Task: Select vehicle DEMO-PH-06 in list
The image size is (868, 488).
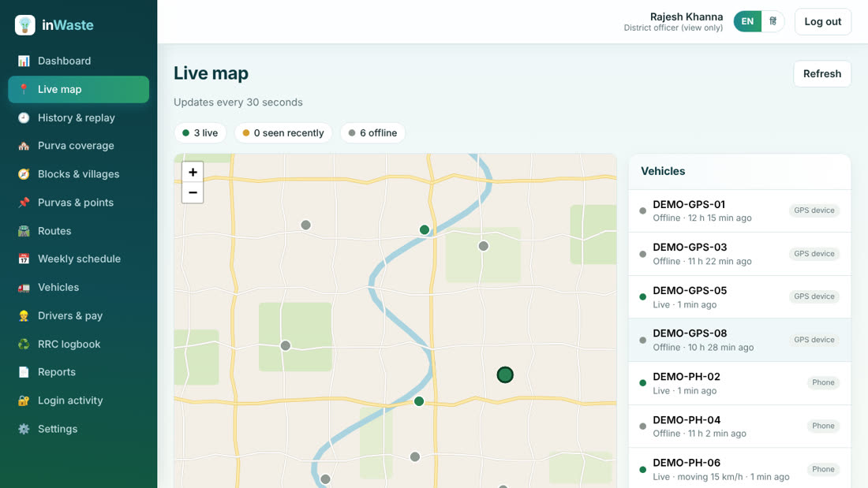Action: point(739,468)
